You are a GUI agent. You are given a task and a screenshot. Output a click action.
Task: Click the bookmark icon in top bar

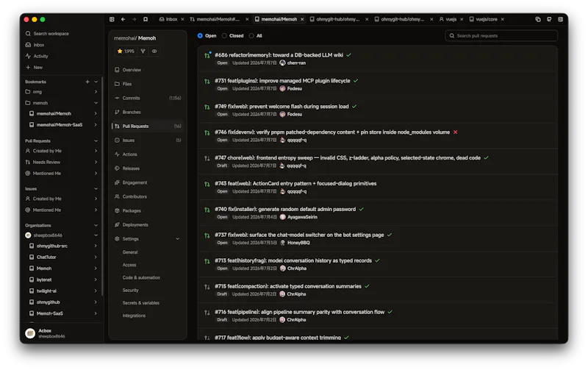click(146, 19)
